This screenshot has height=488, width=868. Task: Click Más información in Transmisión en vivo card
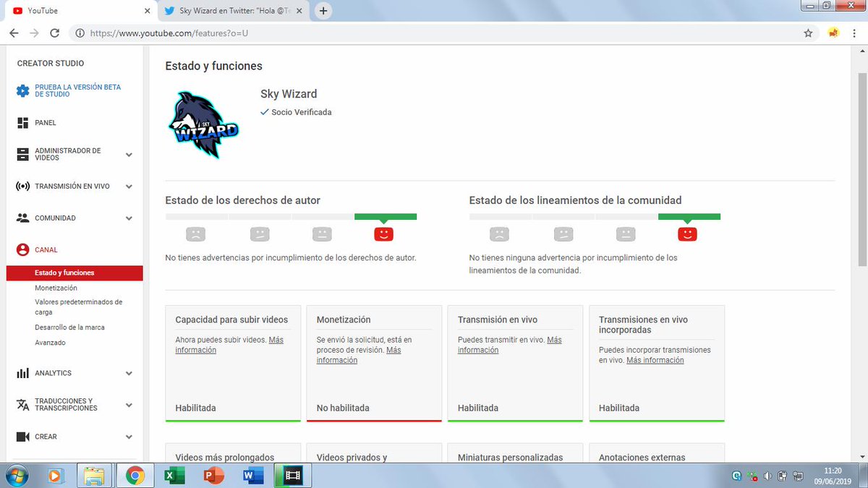coord(509,345)
